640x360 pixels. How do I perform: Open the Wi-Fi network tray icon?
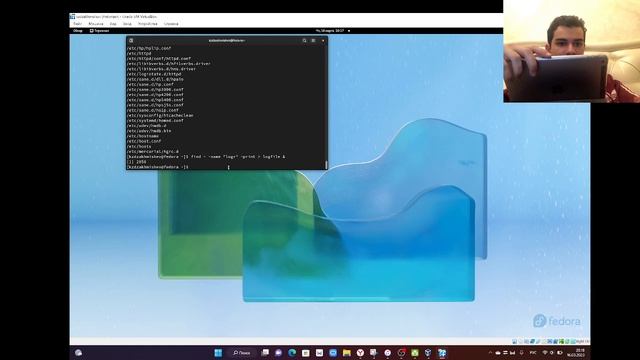click(545, 353)
